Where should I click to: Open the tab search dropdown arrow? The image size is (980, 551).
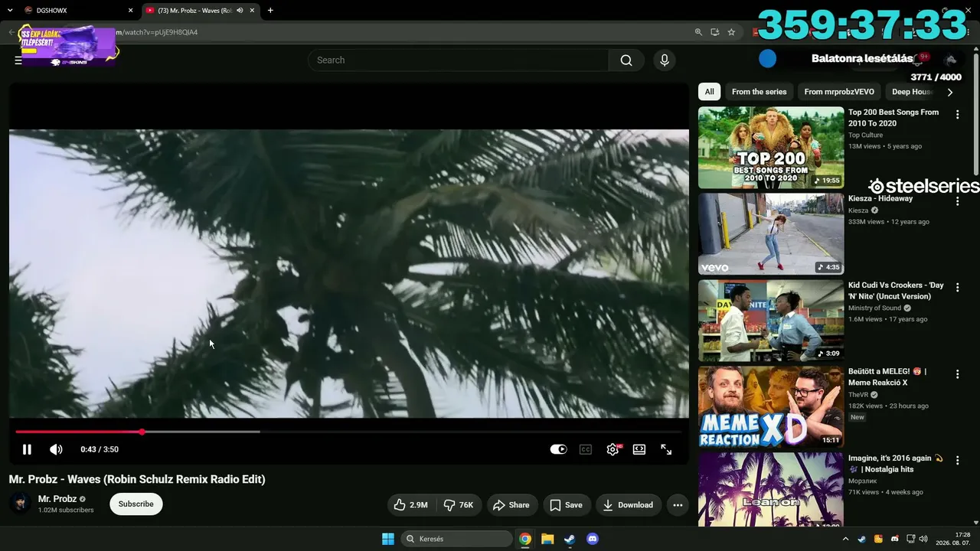(x=10, y=11)
